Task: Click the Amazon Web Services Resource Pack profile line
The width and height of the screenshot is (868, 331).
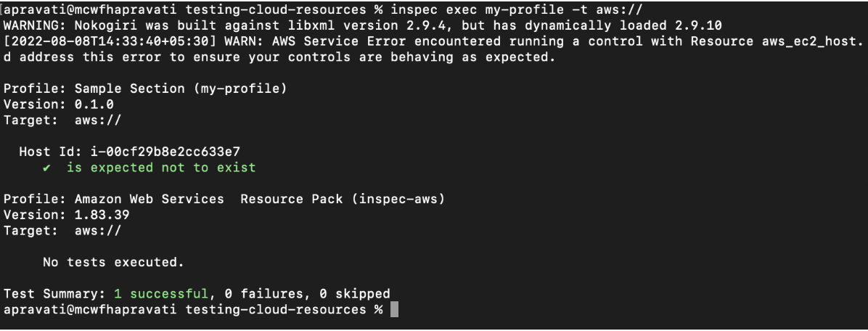Action: pyautogui.click(x=224, y=199)
